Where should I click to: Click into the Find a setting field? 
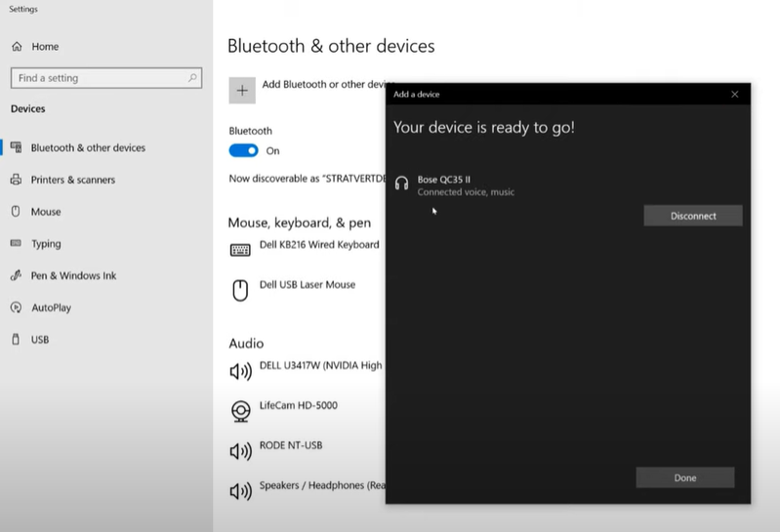coord(98,78)
